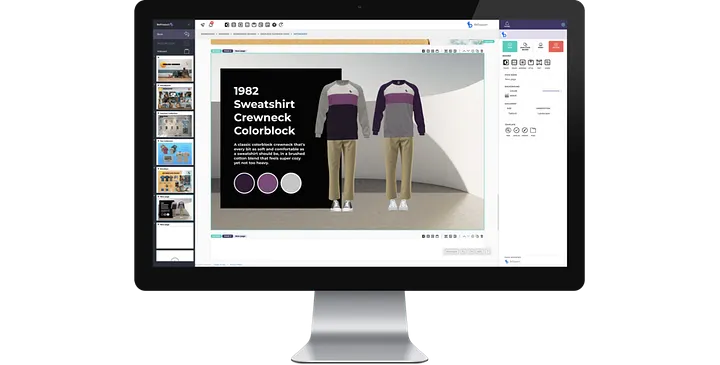Click the folder icon in right panel
This screenshot has height=365, width=720.
[x=533, y=130]
